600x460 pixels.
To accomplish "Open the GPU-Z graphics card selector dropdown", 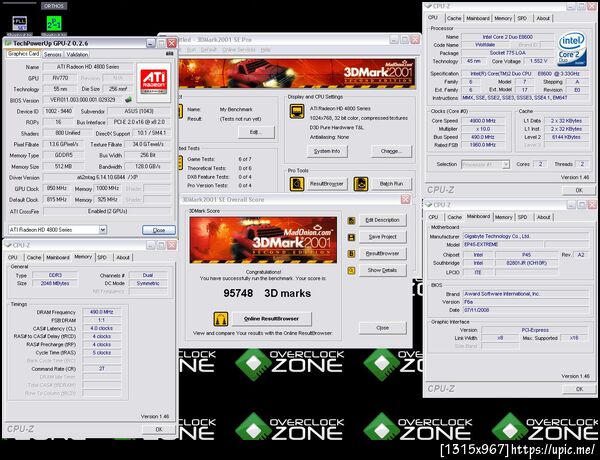I will click(103, 230).
